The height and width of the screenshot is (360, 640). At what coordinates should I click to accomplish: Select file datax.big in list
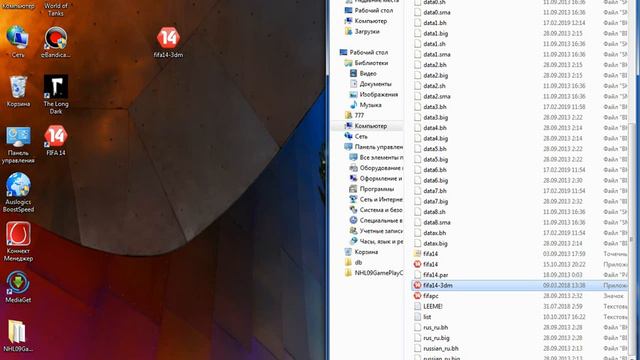[520, 243]
